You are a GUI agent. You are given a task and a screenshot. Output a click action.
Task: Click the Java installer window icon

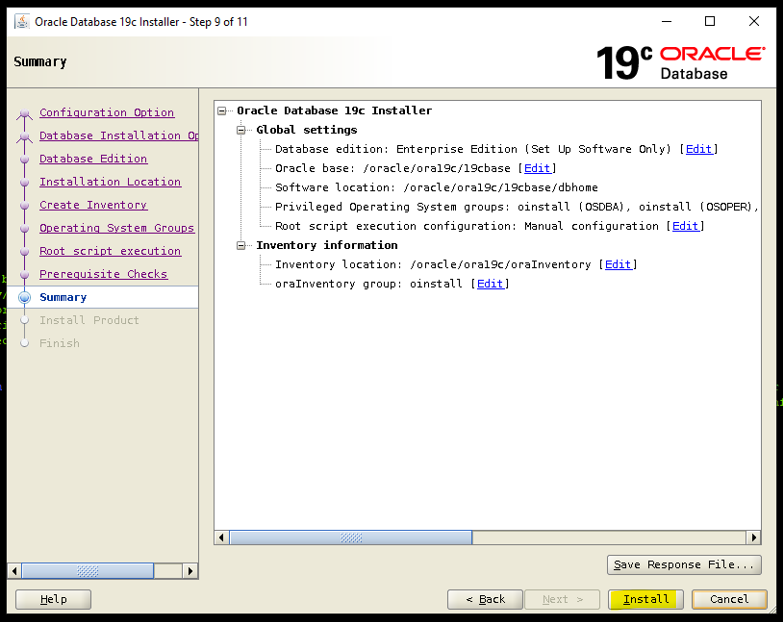coord(21,21)
